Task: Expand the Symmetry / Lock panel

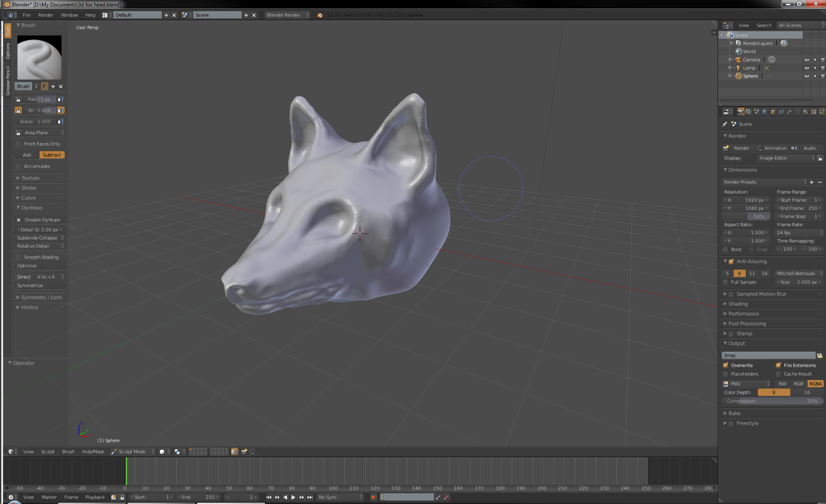Action: 38,298
